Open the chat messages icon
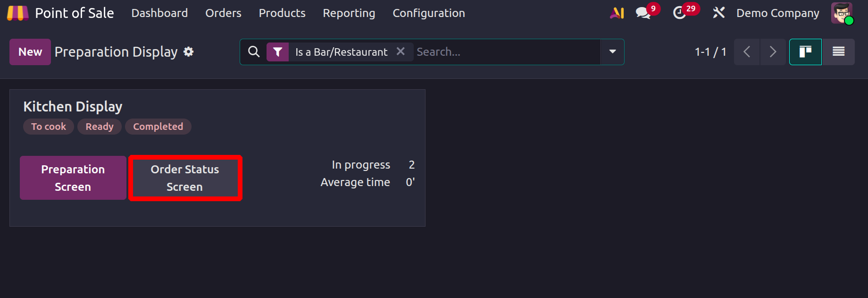Screen dimensions: 868x298 click(x=643, y=13)
